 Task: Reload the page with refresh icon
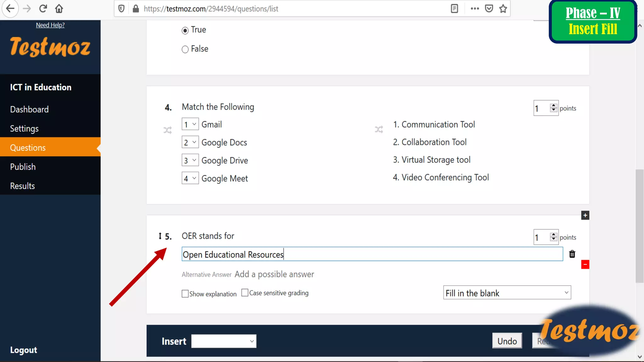(43, 8)
